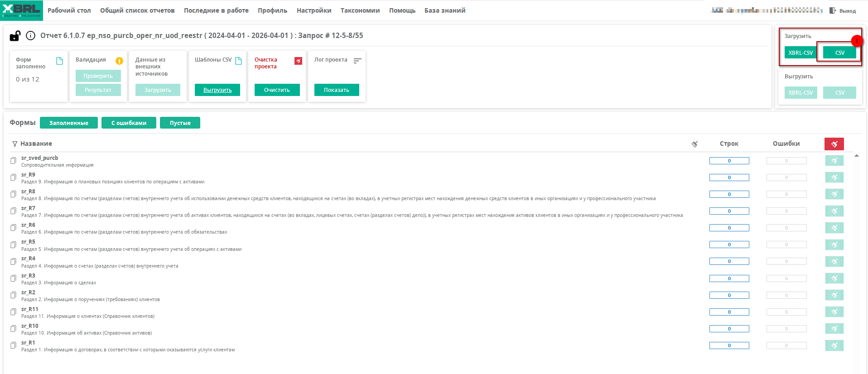This screenshot has width=868, height=374.
Task: Click the yellow warning icon in Валидация card
Action: [119, 61]
